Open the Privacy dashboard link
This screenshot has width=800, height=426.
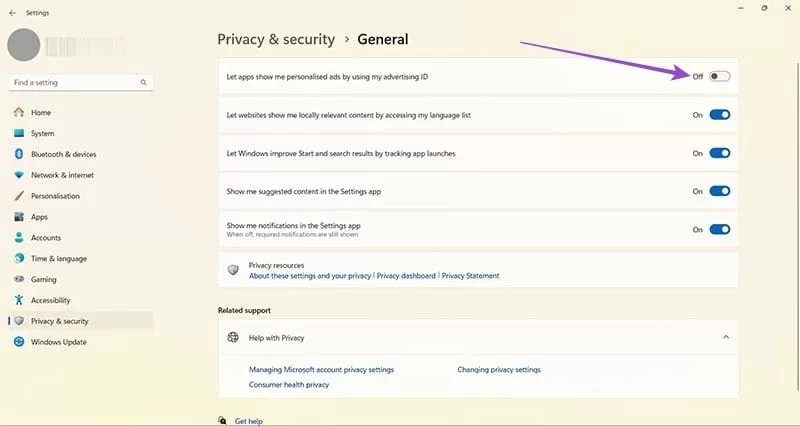406,276
